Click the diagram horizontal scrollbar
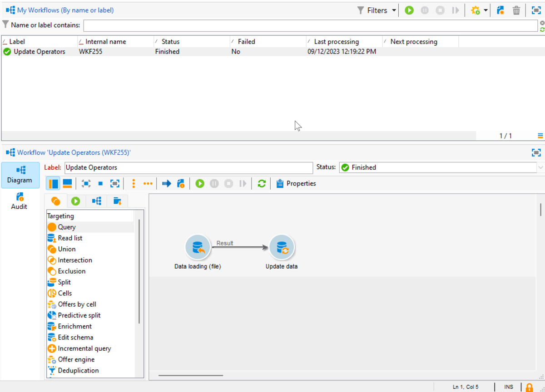Screen dimensions: 545x392 click(x=191, y=376)
